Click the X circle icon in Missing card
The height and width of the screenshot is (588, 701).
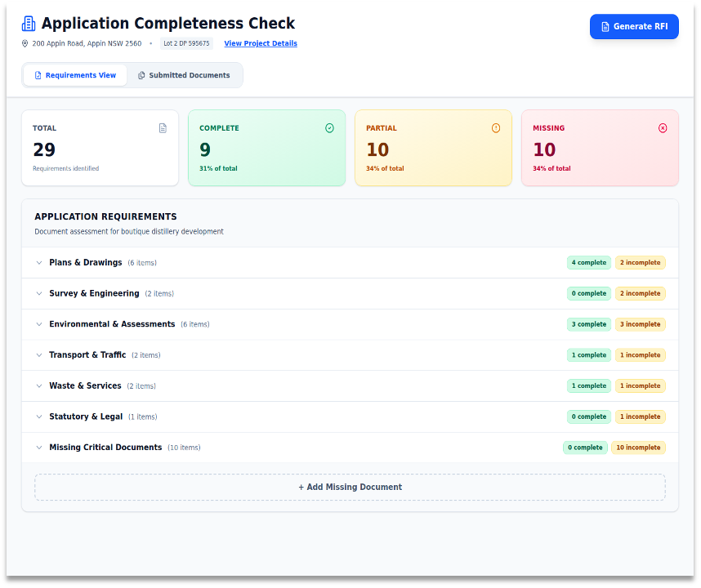click(663, 128)
